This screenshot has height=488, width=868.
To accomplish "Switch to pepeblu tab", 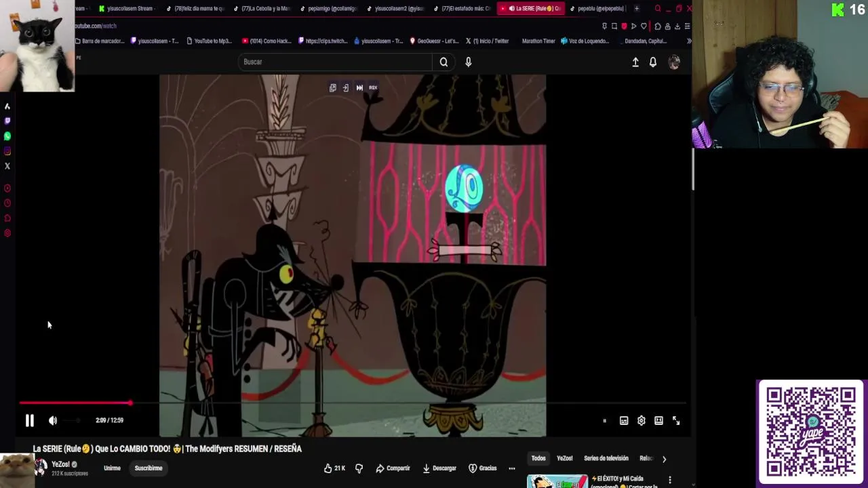I will click(x=597, y=8).
